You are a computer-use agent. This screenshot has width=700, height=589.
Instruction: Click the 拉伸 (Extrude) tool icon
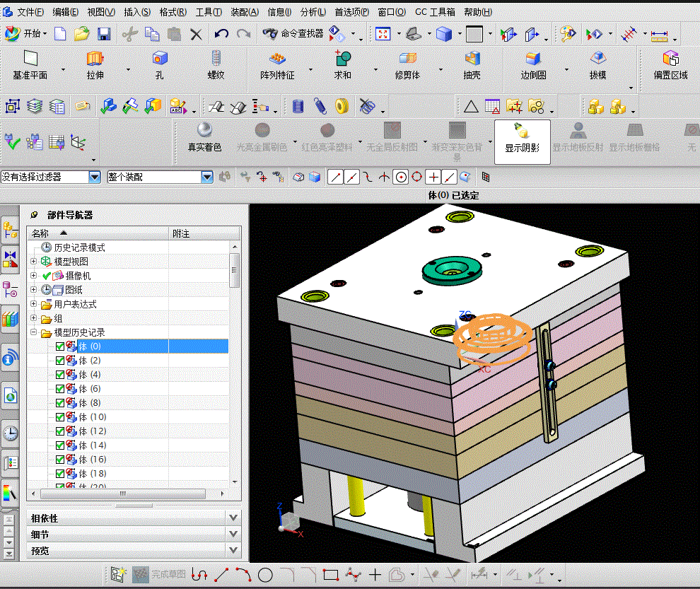pyautogui.click(x=95, y=59)
